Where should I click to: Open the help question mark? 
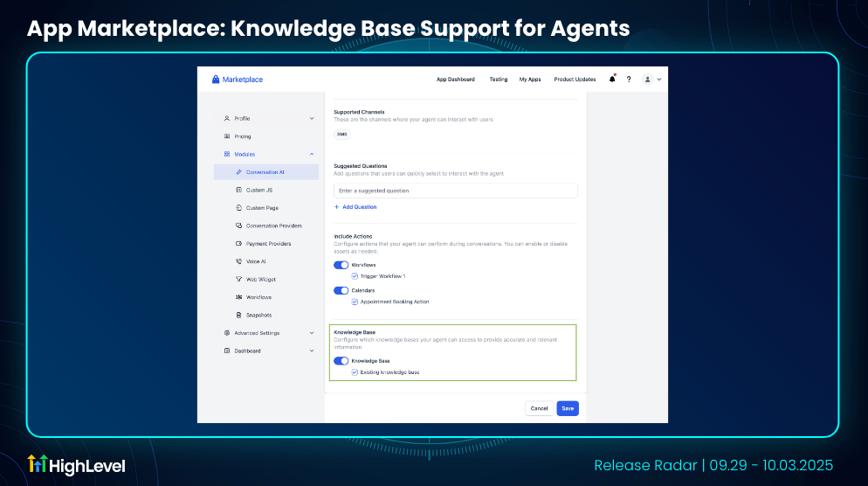point(629,80)
